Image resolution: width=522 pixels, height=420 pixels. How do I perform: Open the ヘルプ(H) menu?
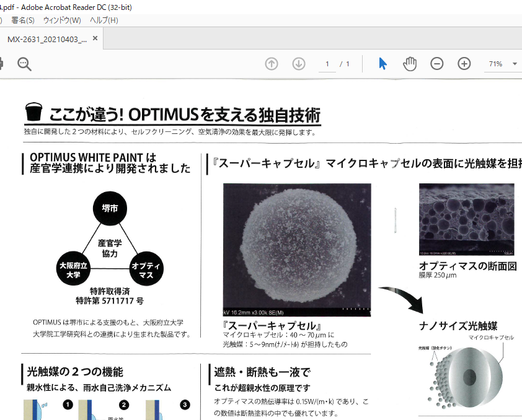[104, 20]
